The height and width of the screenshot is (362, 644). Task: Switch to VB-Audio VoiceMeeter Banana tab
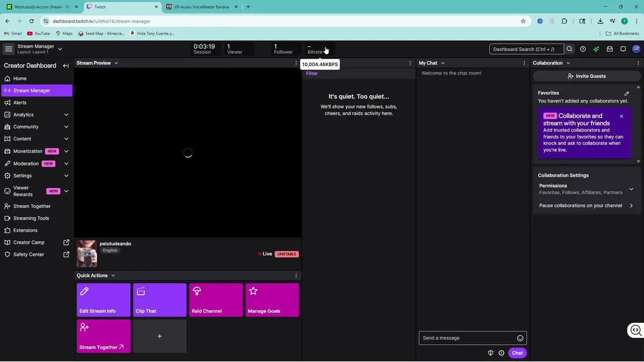point(201,7)
